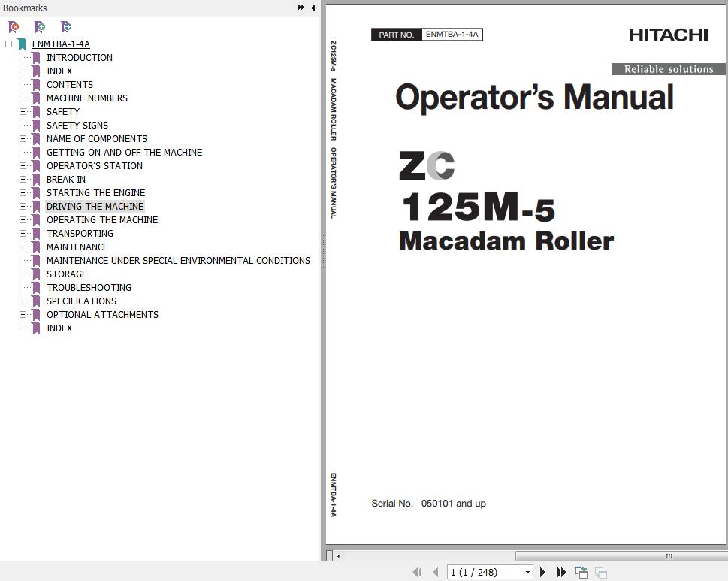
Task: Click the next view icon in the navigation bar
Action: pos(601,572)
